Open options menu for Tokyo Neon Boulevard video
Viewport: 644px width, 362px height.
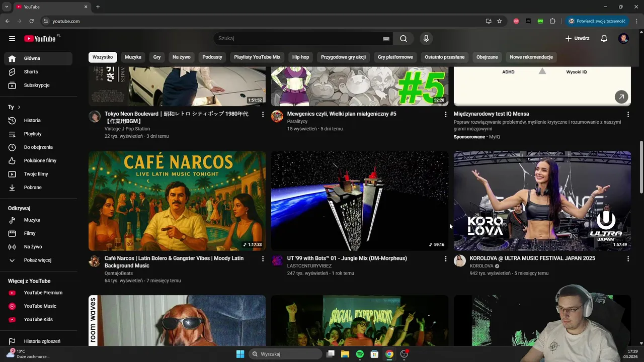click(263, 115)
